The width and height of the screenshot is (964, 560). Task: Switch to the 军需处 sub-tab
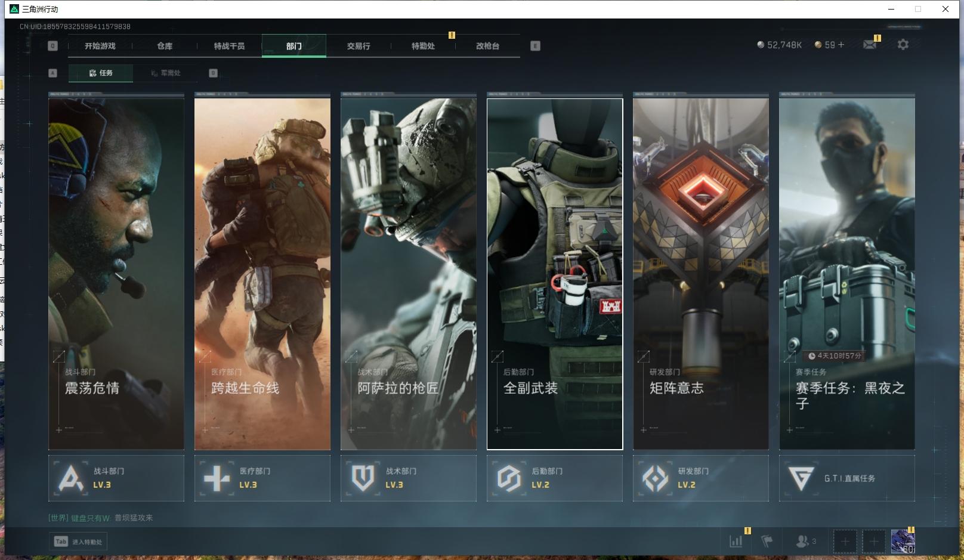click(x=165, y=73)
